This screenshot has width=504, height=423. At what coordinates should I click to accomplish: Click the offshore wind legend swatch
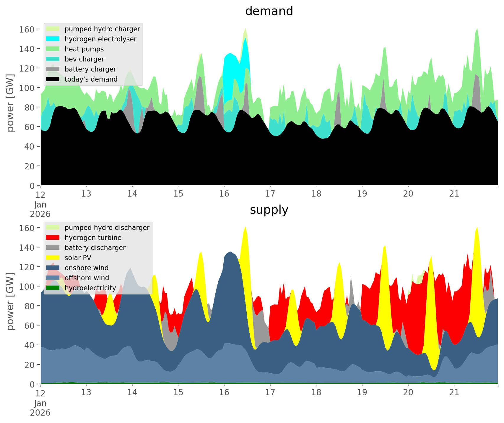[x=53, y=278]
